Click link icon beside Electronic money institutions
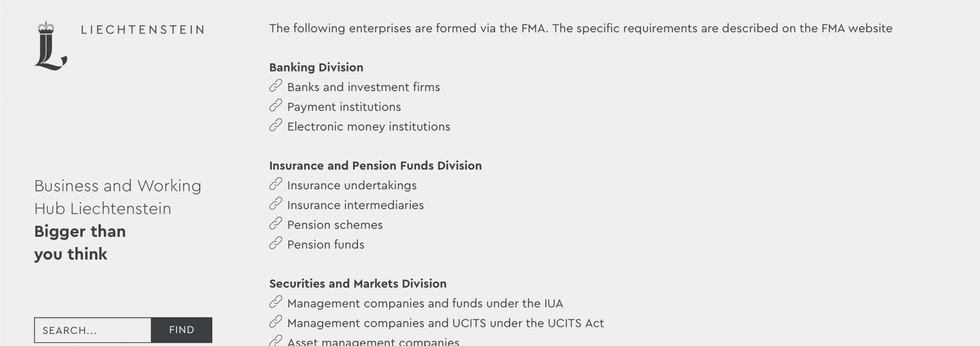This screenshot has height=346, width=980. point(276,125)
